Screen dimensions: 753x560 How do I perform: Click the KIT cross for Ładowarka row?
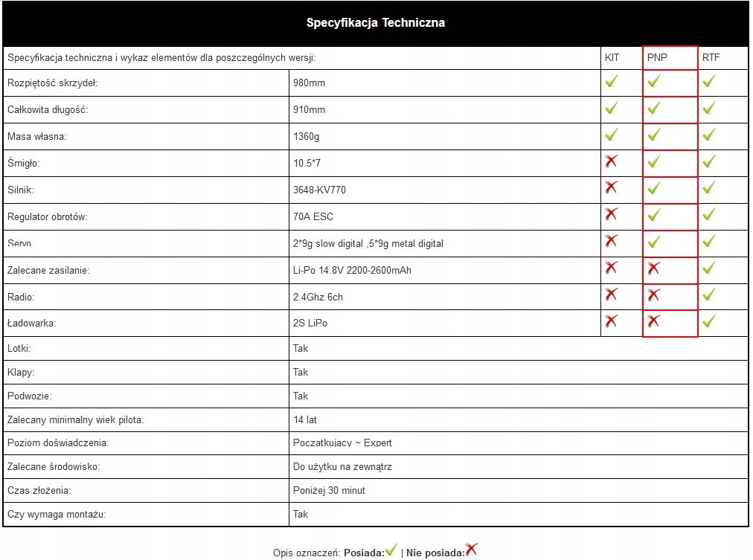pos(612,321)
